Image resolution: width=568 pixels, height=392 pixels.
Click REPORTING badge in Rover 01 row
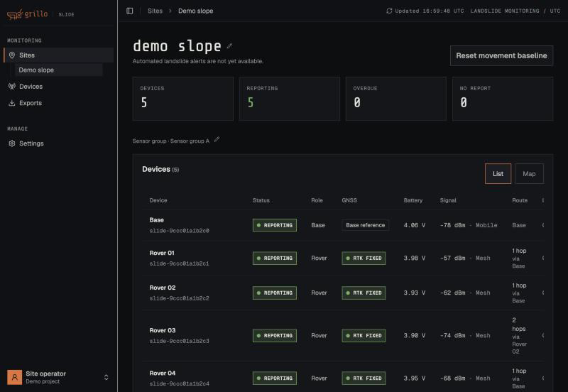275,258
